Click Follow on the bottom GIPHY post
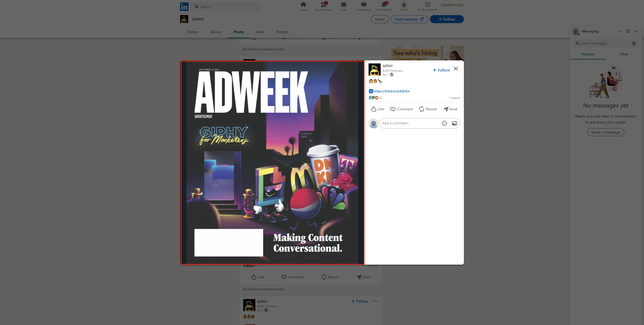 coord(360,301)
